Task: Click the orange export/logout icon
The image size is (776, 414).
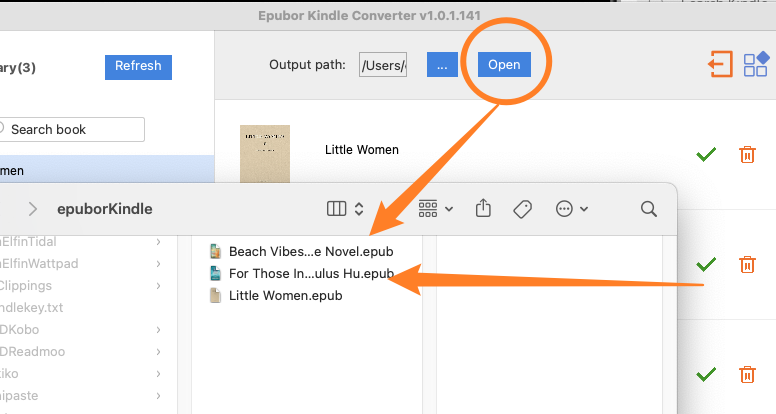Action: pyautogui.click(x=720, y=64)
